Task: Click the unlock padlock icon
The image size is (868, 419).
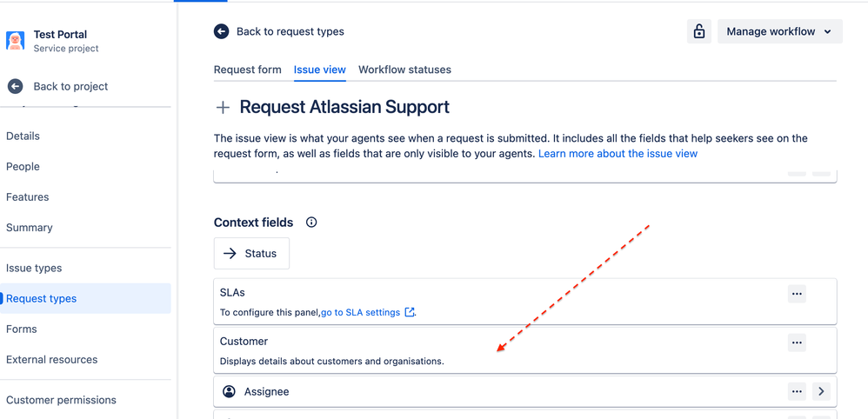Action: click(x=699, y=31)
